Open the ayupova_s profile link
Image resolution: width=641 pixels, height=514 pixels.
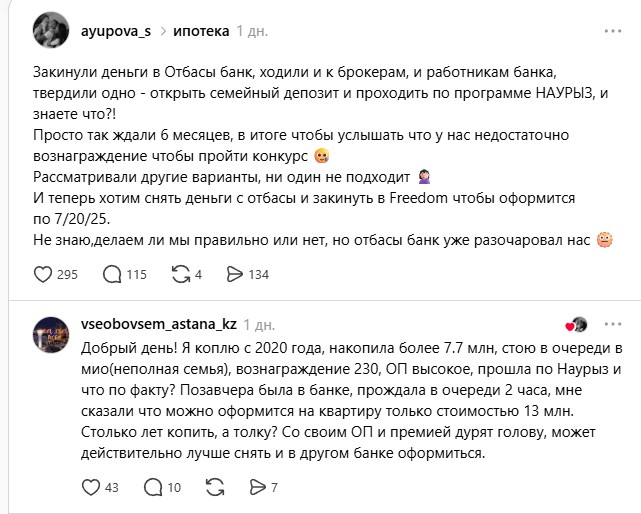114,32
